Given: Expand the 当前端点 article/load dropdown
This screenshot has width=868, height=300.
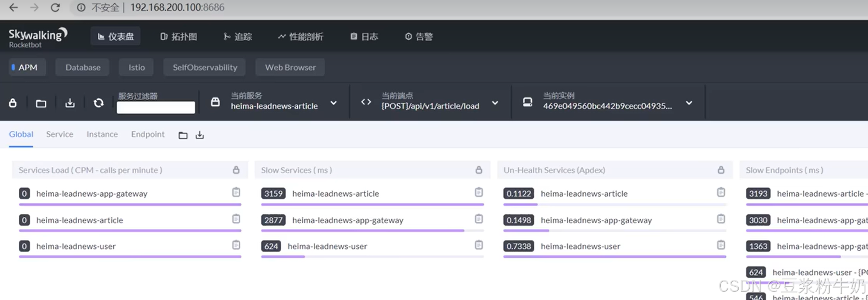Looking at the screenshot, I should (495, 103).
